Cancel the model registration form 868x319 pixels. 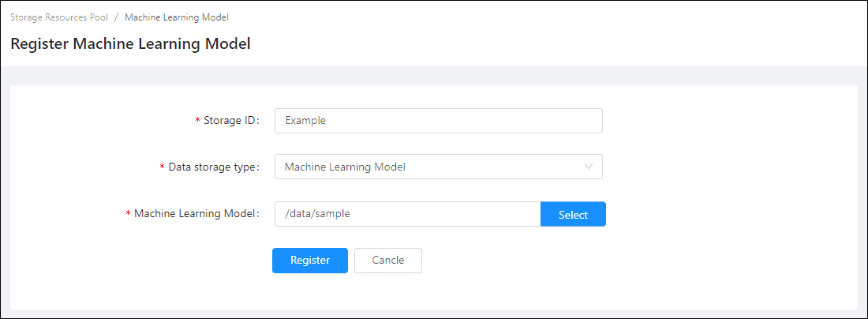coord(387,261)
